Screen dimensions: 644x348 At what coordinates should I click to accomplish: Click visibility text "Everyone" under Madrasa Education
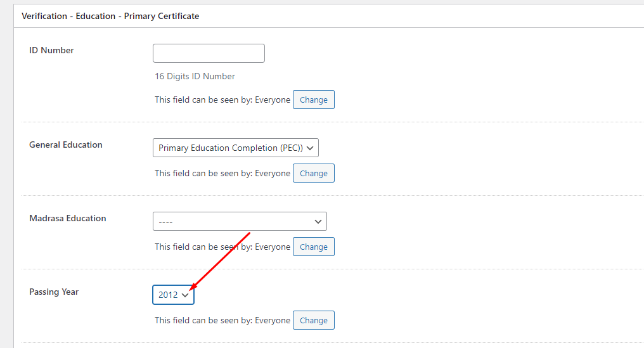273,247
